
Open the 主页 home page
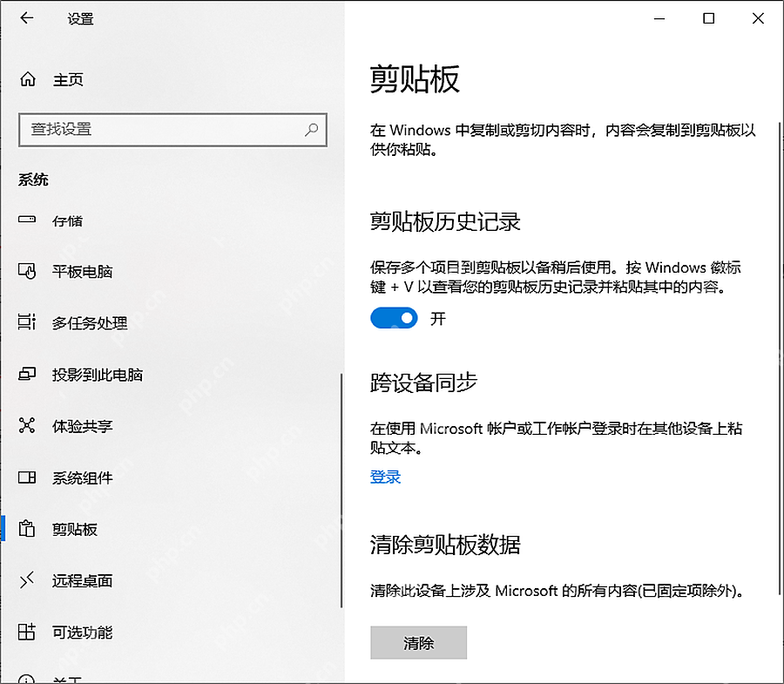click(68, 79)
